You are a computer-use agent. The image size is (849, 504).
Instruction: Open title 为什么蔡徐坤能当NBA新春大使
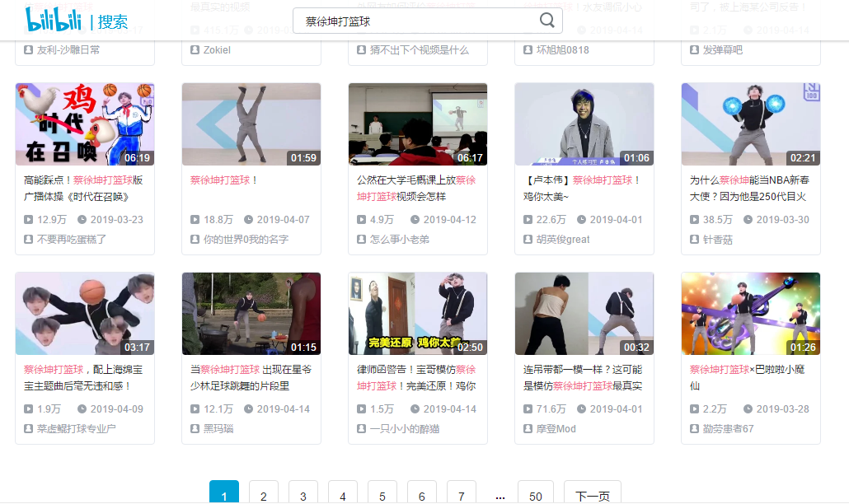(749, 189)
